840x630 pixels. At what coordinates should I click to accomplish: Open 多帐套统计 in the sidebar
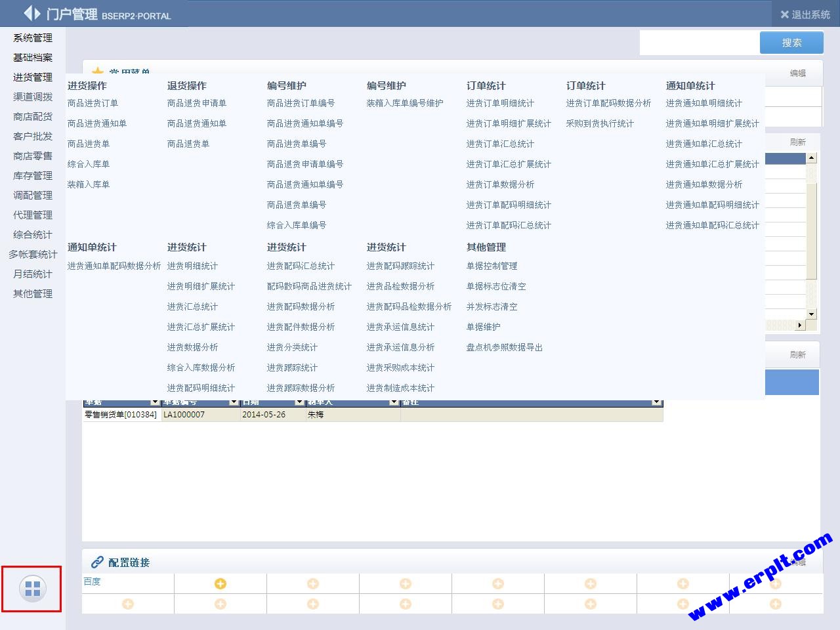(x=33, y=255)
